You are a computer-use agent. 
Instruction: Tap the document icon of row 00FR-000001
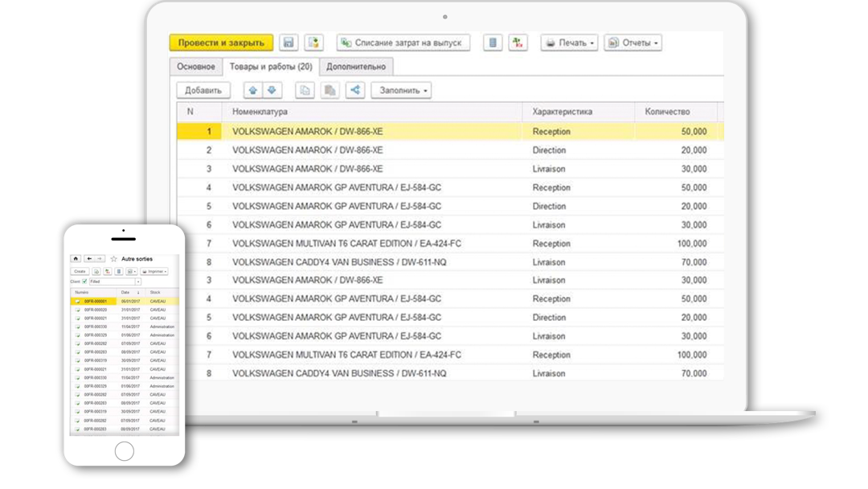(77, 302)
